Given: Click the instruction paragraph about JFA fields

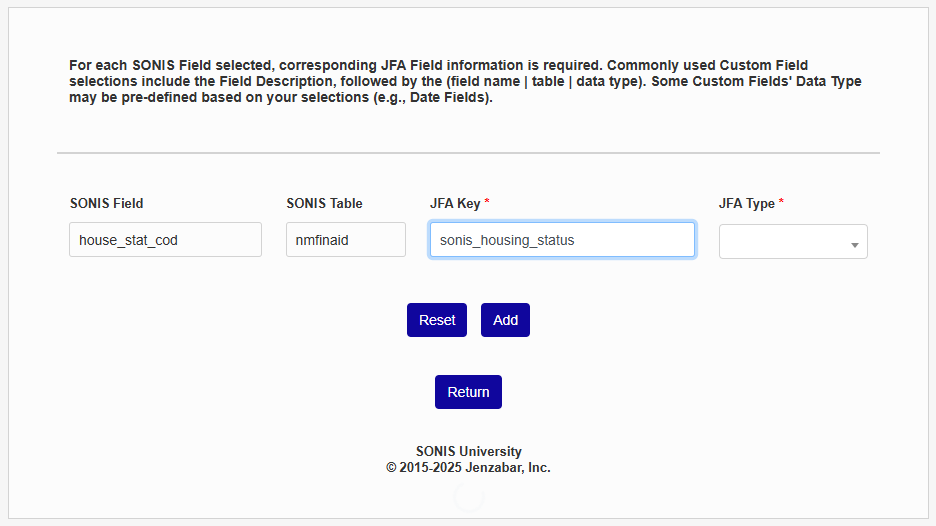Looking at the screenshot, I should (465, 81).
